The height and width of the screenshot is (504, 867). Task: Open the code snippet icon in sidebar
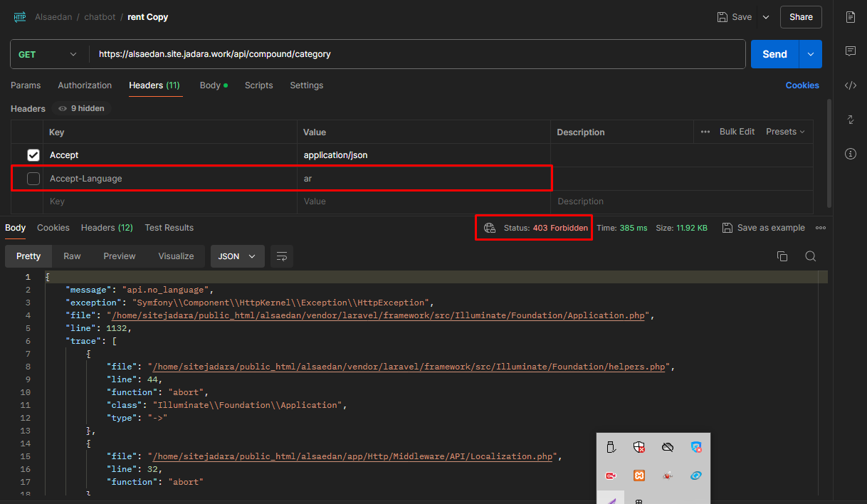(x=850, y=85)
